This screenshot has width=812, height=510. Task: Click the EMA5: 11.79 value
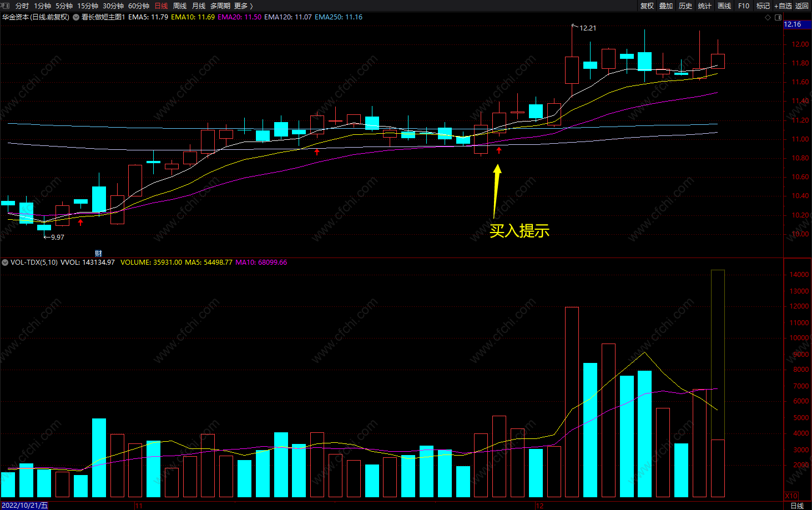click(x=148, y=17)
